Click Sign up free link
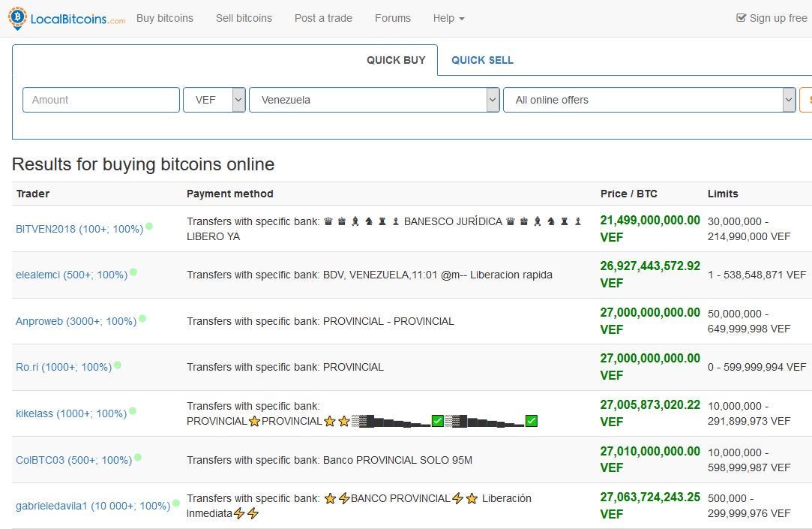This screenshot has height=529, width=812. [x=772, y=18]
